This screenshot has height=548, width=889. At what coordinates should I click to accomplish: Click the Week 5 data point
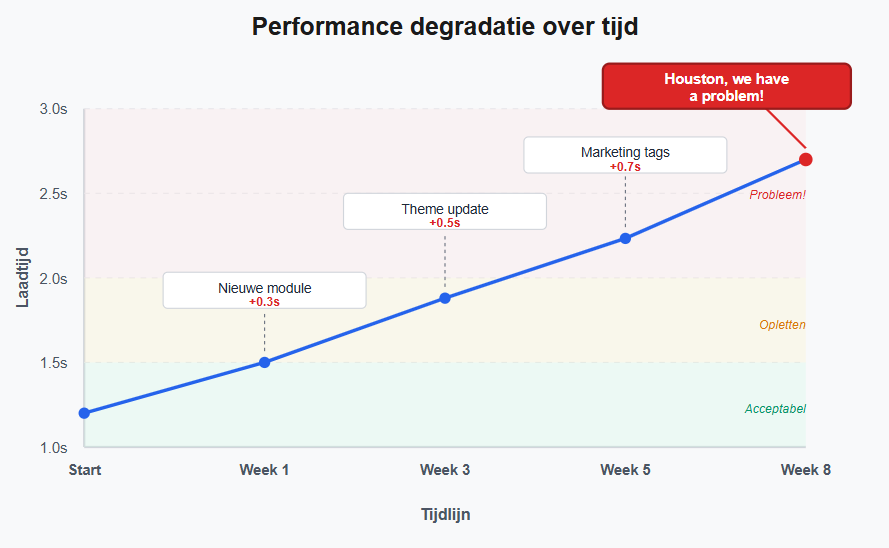click(x=625, y=238)
